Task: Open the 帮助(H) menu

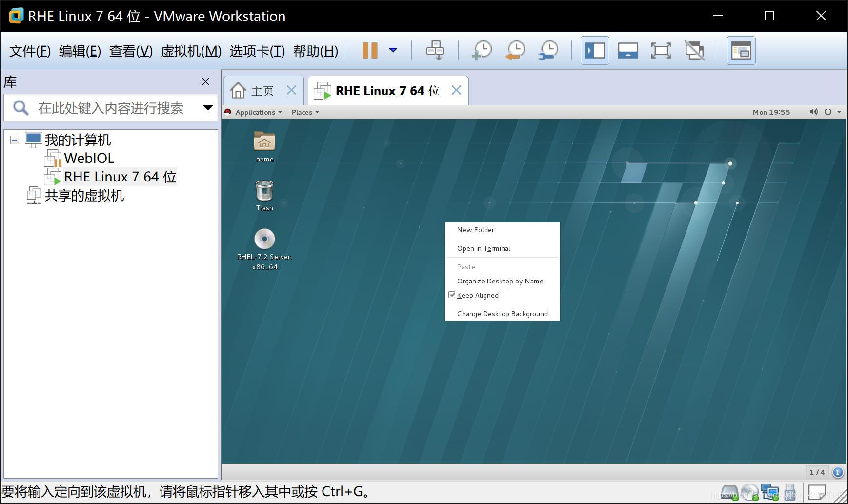Action: point(316,51)
